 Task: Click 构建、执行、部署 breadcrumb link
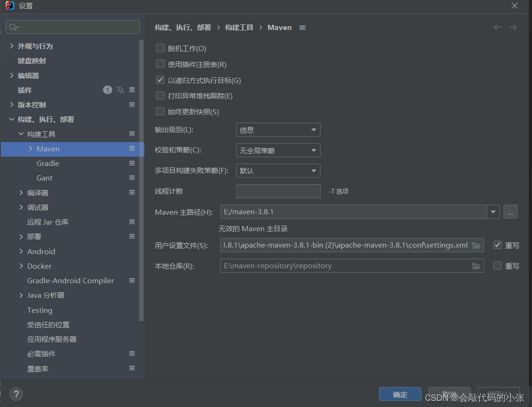tap(183, 28)
